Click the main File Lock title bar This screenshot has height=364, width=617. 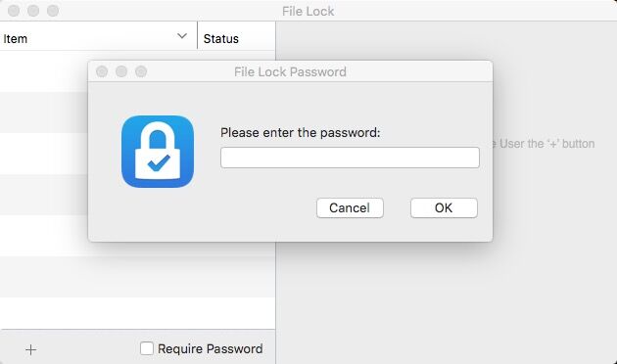pos(308,11)
